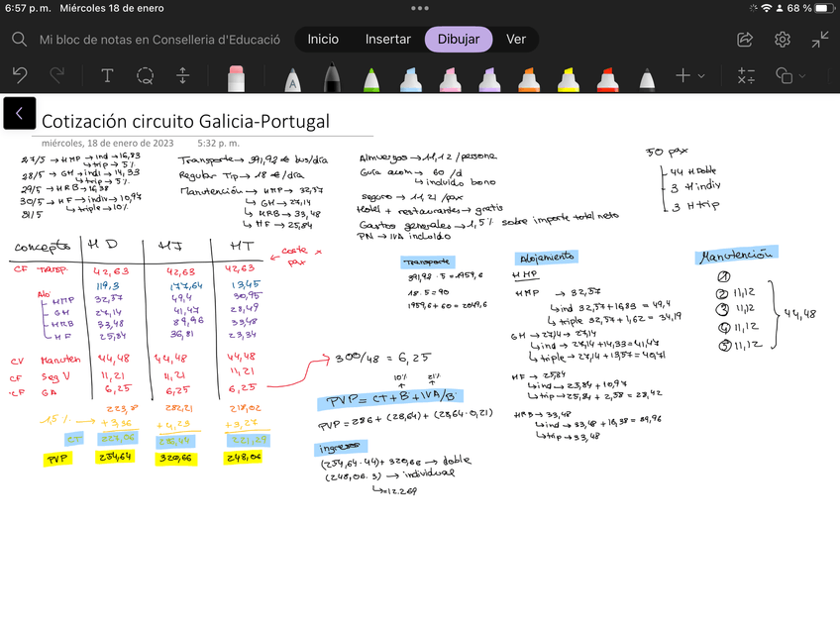Open the Settings gear
Viewport: 840px width, 630px height.
pyautogui.click(x=783, y=39)
